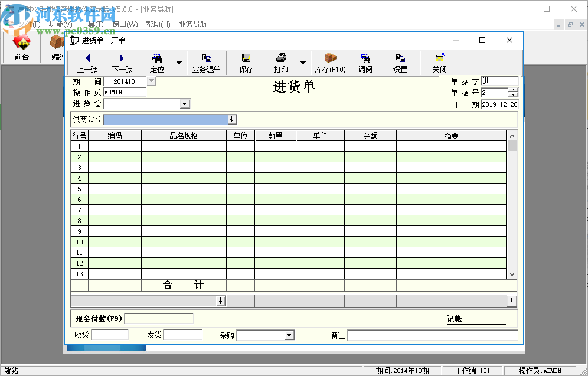Go to previous document with 上一张
This screenshot has width=588, height=376.
(87, 63)
